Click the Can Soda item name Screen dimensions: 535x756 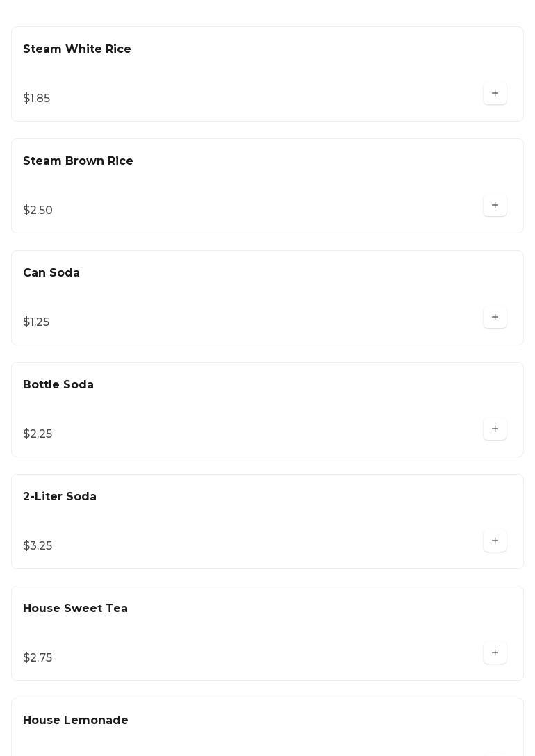[51, 273]
